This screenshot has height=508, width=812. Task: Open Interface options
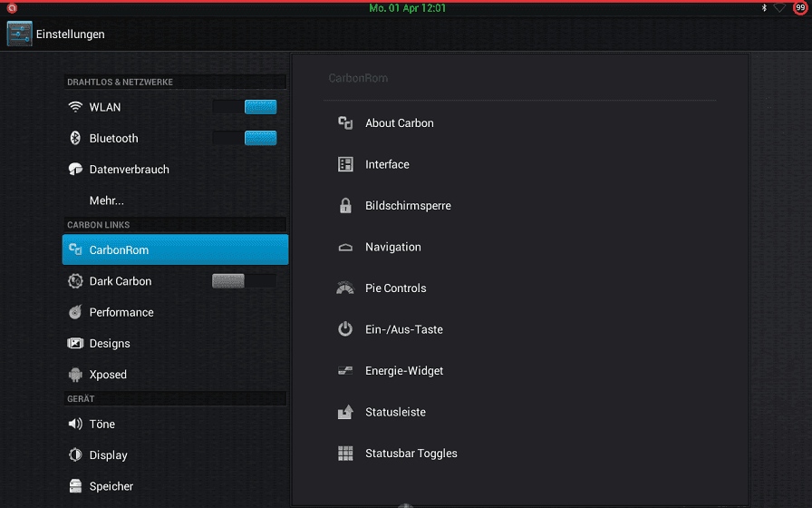(520, 164)
